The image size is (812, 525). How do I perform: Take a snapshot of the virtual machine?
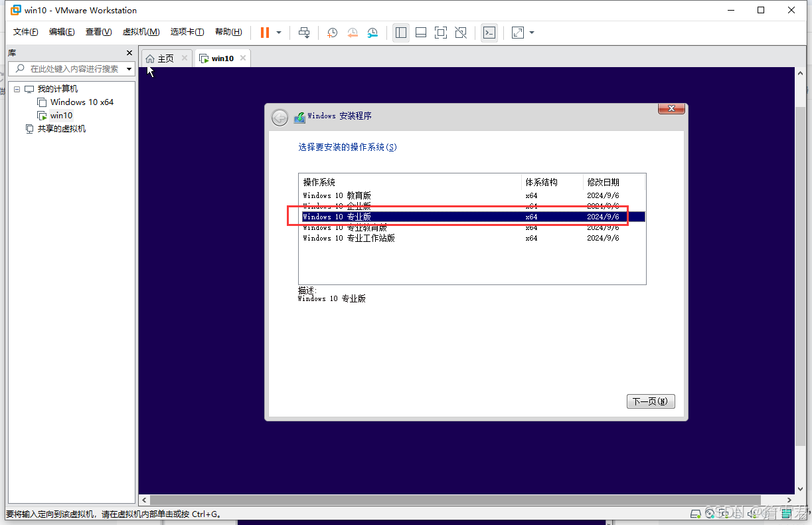(332, 32)
